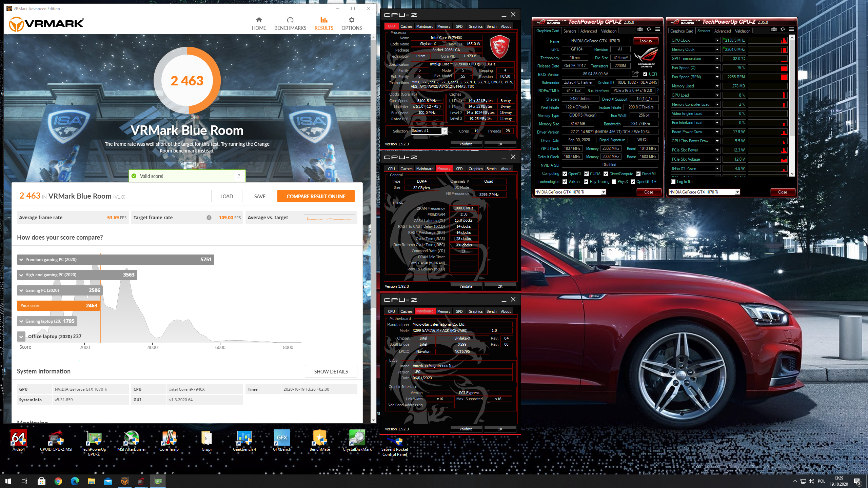Expand Gaming PC (2020) comparison row
Viewport: 868px width, 488px height.
point(60,290)
